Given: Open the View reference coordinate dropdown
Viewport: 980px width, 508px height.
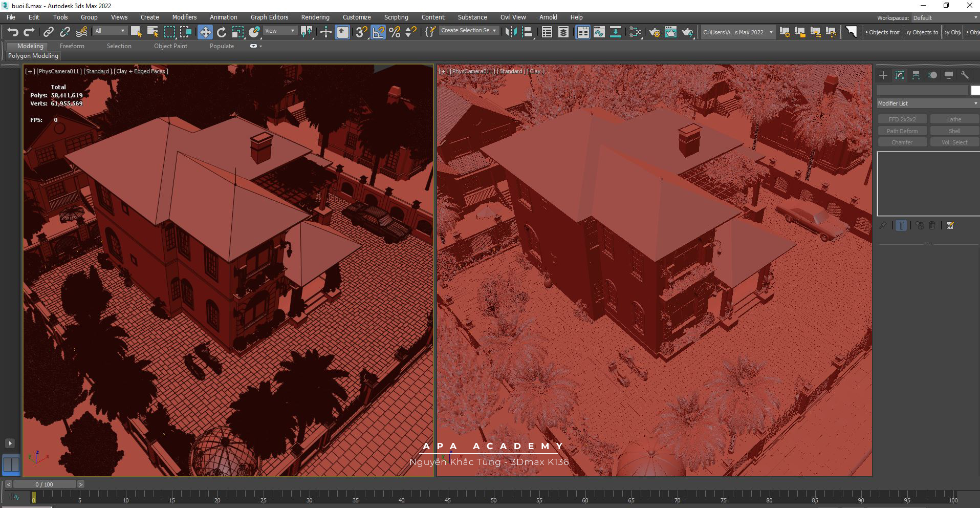Looking at the screenshot, I should (279, 31).
